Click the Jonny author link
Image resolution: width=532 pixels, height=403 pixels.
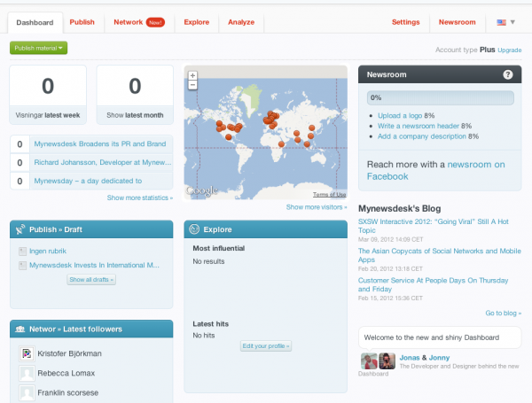point(439,358)
